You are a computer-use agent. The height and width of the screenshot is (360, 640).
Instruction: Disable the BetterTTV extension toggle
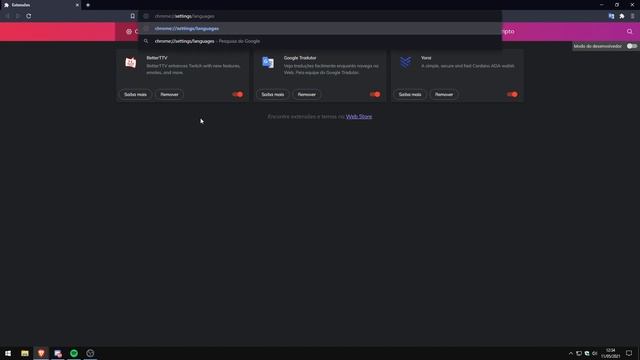click(238, 94)
